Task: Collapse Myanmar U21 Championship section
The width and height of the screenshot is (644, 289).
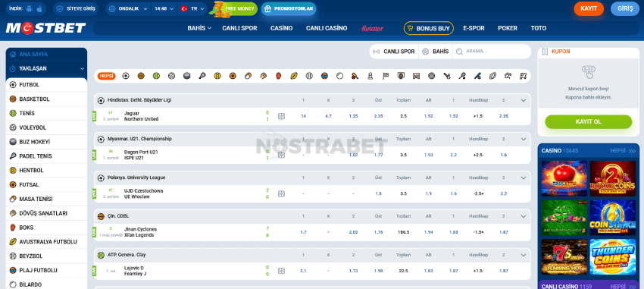Action: click(x=524, y=139)
